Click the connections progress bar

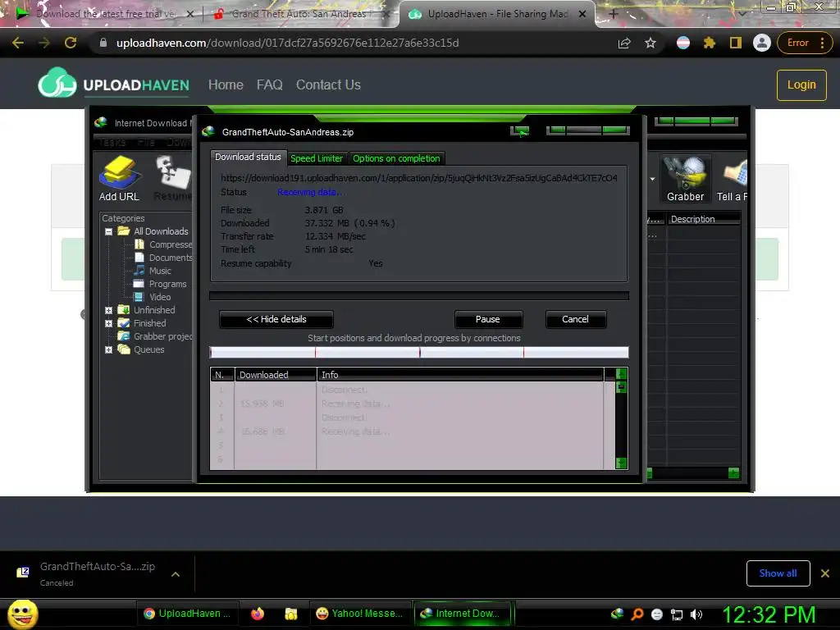(x=419, y=352)
